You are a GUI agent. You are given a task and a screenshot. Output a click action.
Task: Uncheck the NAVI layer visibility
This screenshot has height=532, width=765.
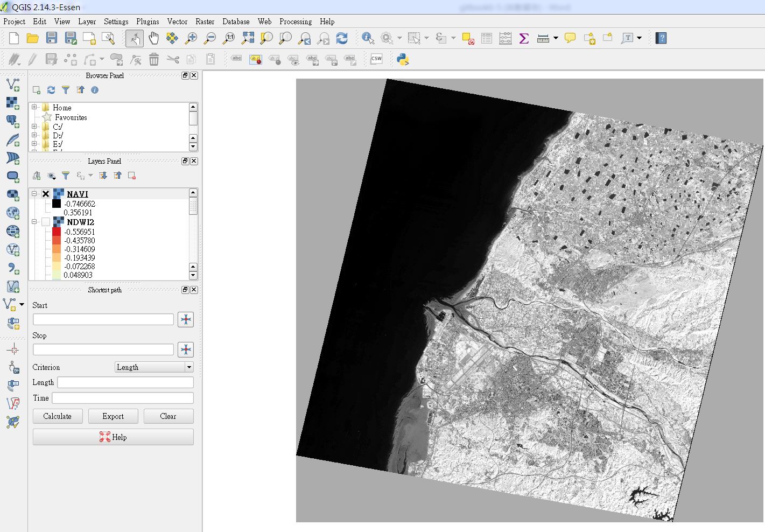tap(46, 194)
